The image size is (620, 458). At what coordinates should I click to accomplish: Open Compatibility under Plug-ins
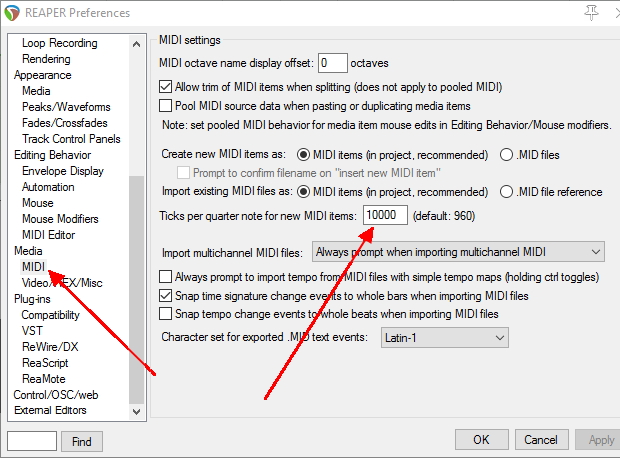[51, 315]
